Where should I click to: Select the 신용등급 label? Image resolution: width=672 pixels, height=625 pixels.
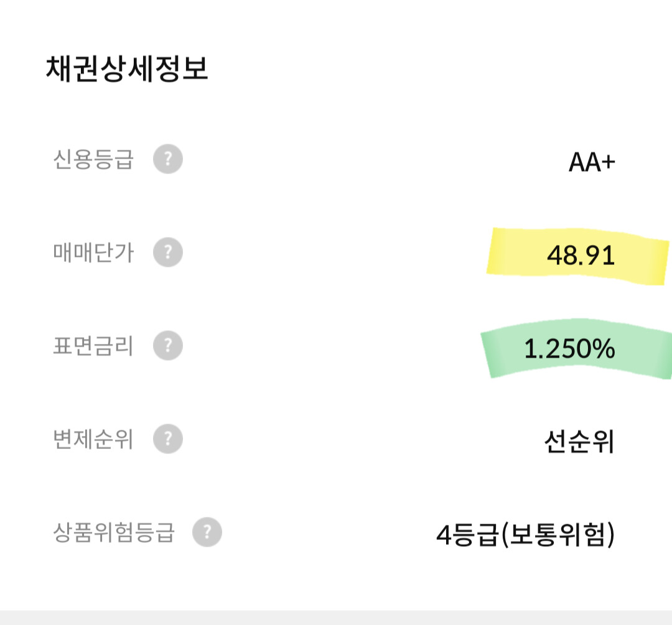pos(93,159)
